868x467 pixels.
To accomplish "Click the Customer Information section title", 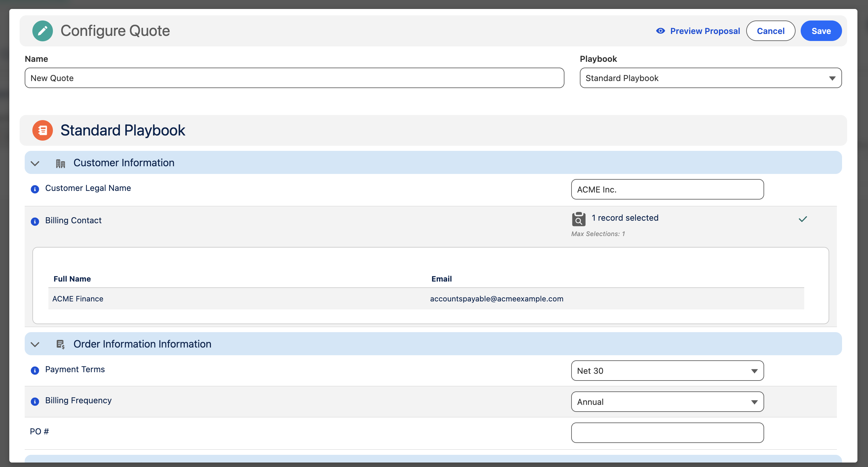I will click(x=124, y=163).
